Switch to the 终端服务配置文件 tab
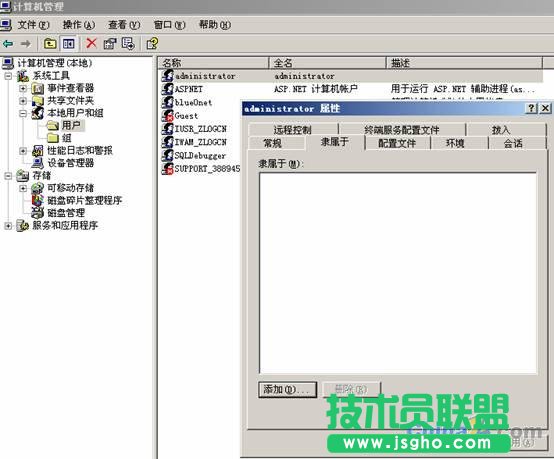 [x=402, y=130]
